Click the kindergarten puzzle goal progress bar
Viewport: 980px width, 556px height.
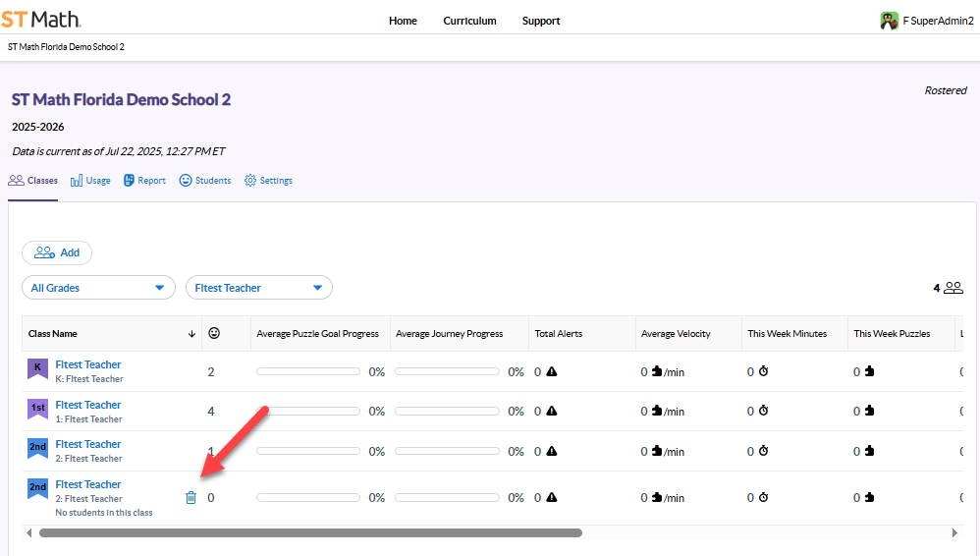pos(308,372)
